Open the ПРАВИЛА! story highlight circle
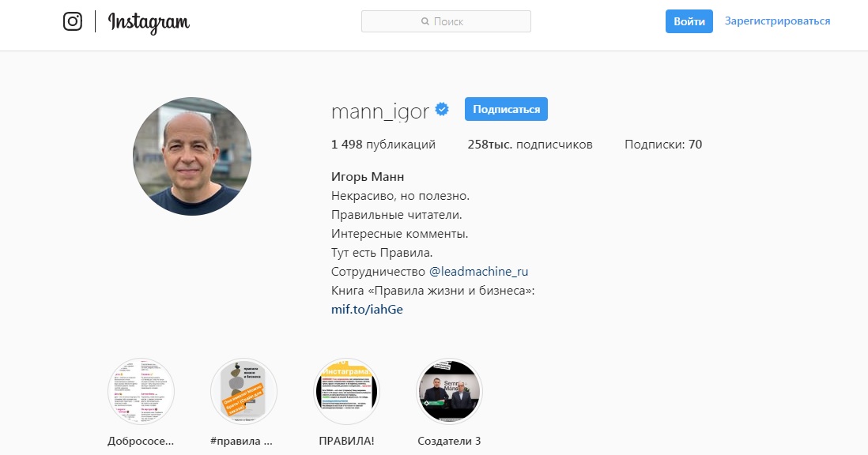This screenshot has height=455, width=868. tap(346, 392)
